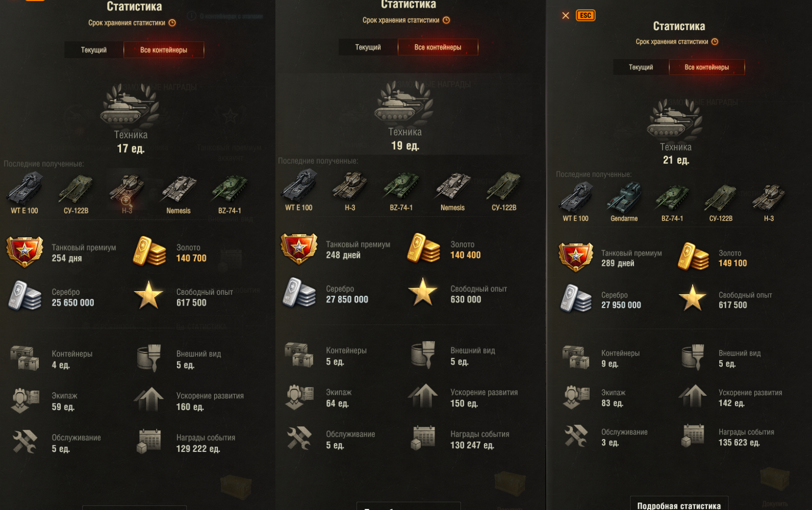Click the paintbrush Внешний вид icon in middle panel

pyautogui.click(x=423, y=354)
